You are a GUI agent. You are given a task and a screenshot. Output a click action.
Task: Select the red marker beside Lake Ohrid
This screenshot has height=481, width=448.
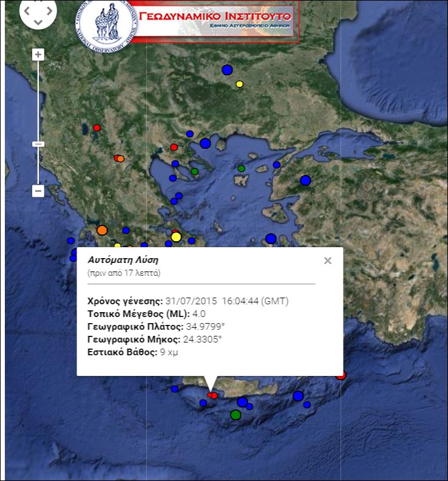97,128
